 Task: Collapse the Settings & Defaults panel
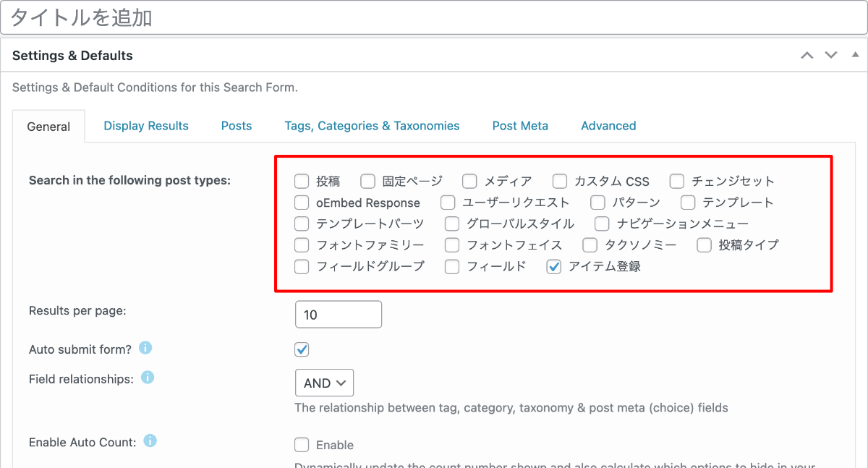point(854,56)
